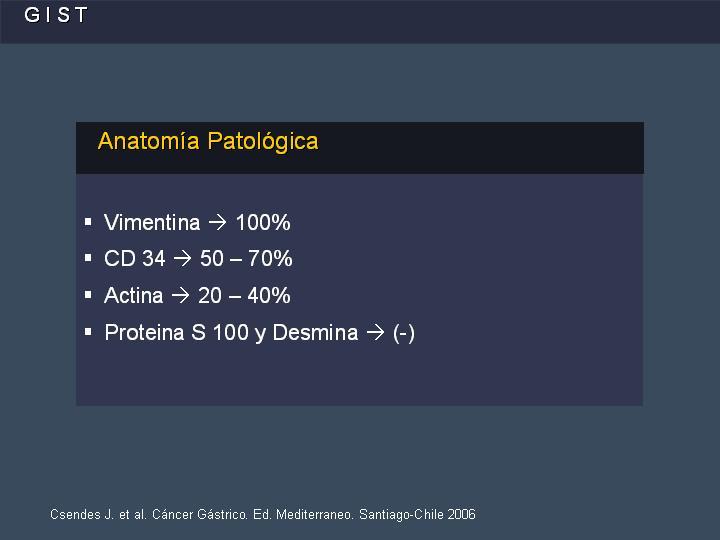Screen dimensions: 720x540
Task: Click the Vimentina bullet marker
Action: click(x=88, y=222)
